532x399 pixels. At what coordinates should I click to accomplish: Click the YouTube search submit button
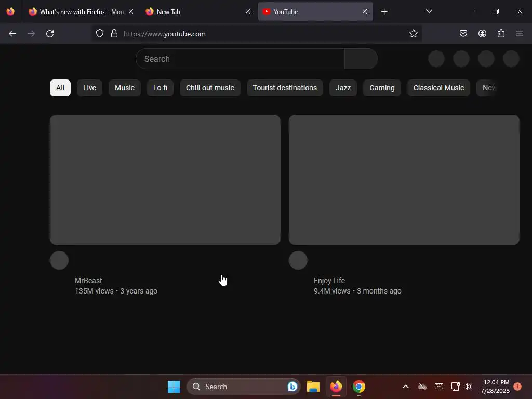click(x=361, y=59)
